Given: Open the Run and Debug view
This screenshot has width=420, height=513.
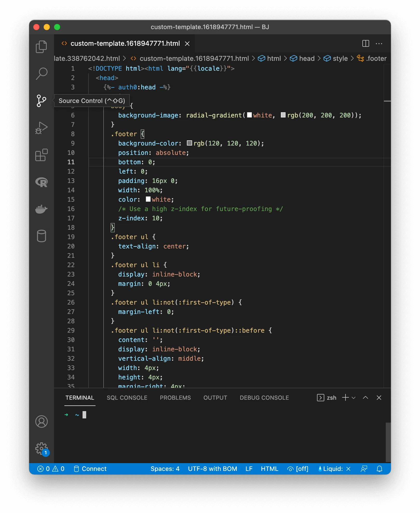Looking at the screenshot, I should click(41, 128).
